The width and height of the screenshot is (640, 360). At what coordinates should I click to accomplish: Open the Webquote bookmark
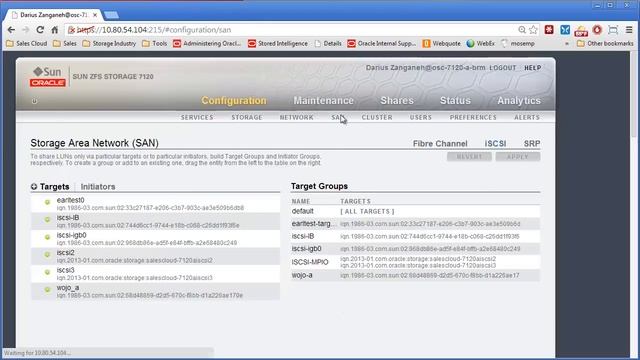point(442,43)
